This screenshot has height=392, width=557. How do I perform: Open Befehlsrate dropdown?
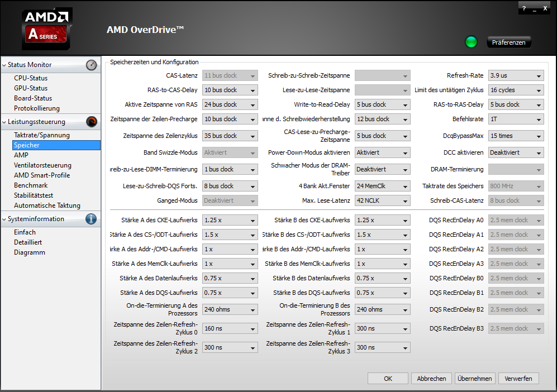(x=516, y=119)
